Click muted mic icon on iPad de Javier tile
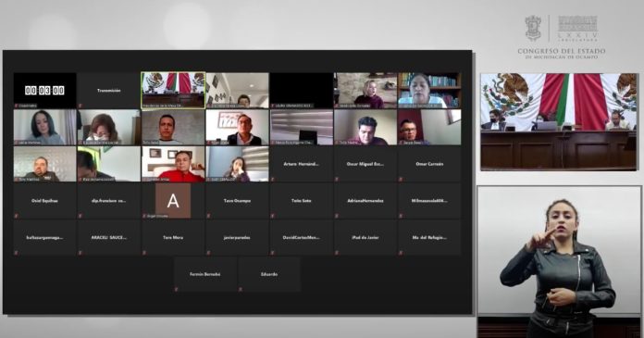This screenshot has width=644, height=338. point(337,253)
